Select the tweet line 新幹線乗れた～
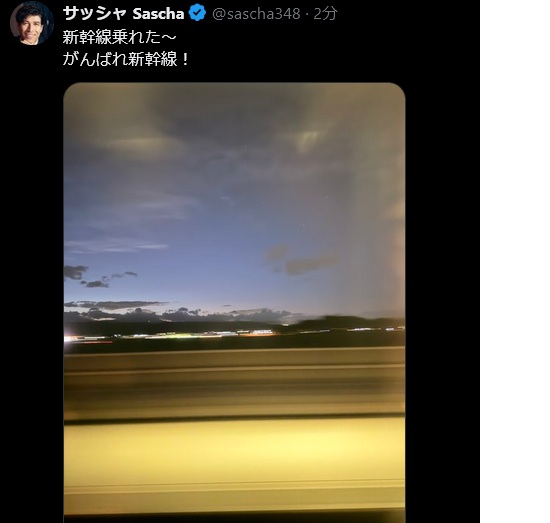Image resolution: width=550 pixels, height=523 pixels. click(x=119, y=37)
